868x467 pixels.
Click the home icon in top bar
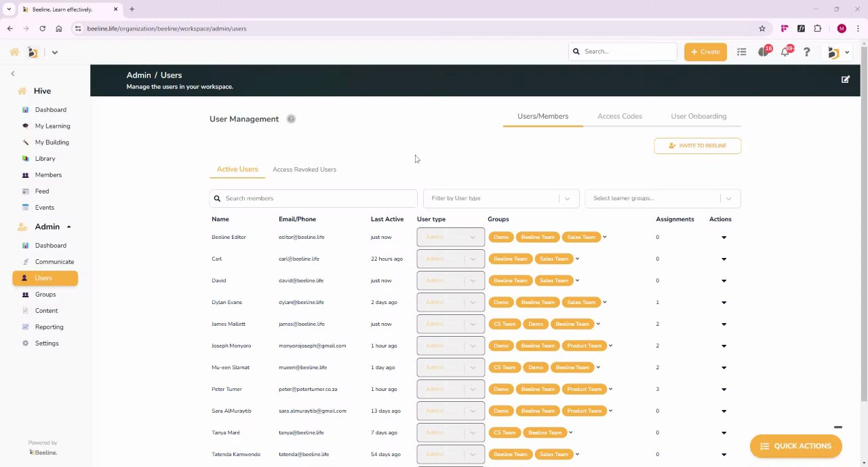click(x=14, y=52)
